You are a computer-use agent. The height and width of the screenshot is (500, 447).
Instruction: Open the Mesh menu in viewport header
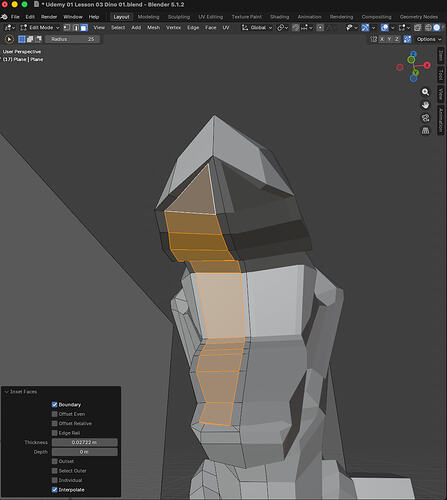click(x=153, y=28)
